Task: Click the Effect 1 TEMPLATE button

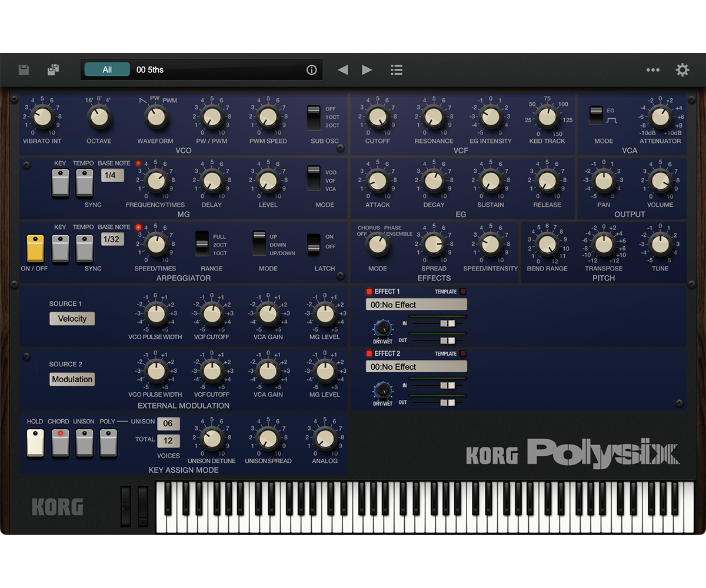Action: 462,292
